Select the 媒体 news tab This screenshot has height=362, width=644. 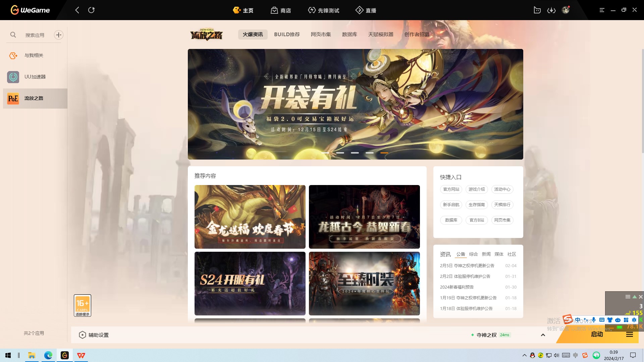tap(499, 254)
